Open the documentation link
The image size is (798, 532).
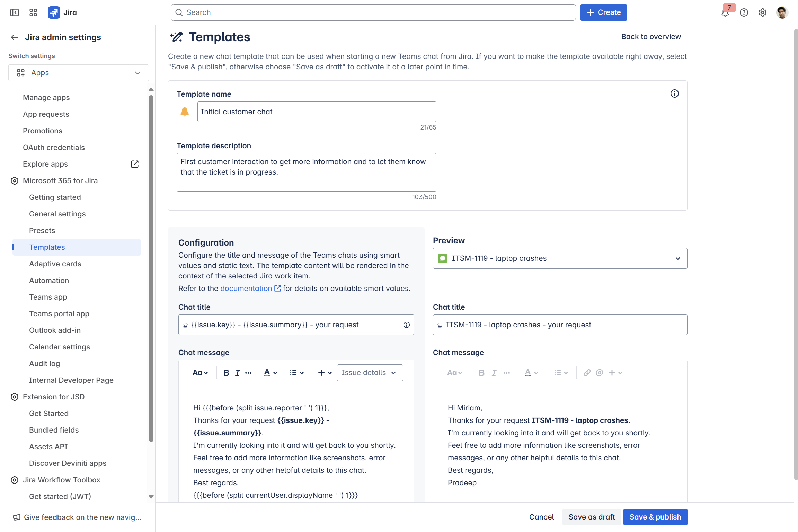tap(246, 289)
